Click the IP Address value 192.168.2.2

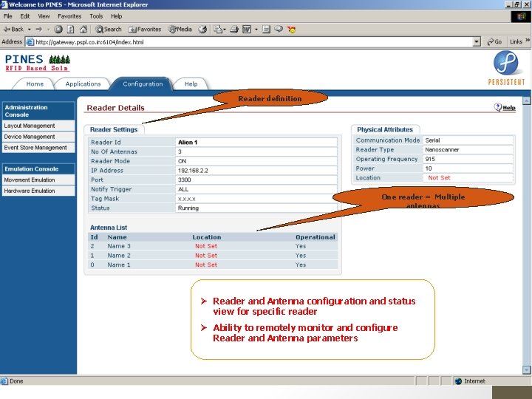pyautogui.click(x=193, y=171)
